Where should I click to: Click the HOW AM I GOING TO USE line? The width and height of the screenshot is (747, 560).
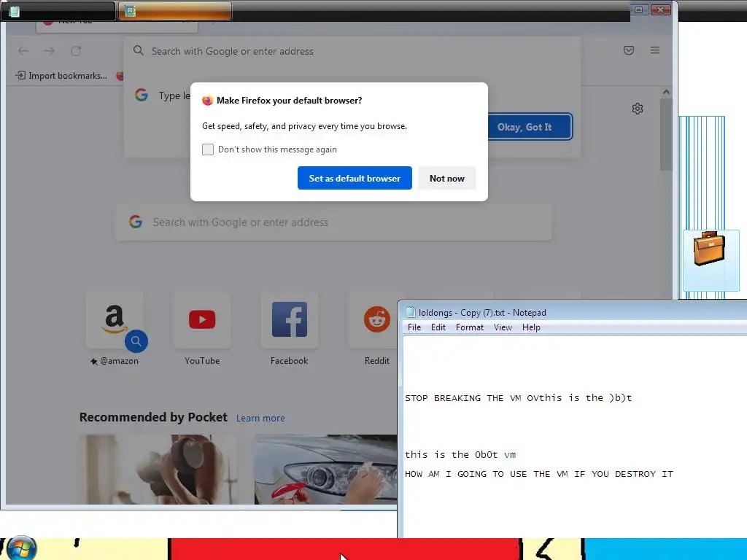point(539,474)
